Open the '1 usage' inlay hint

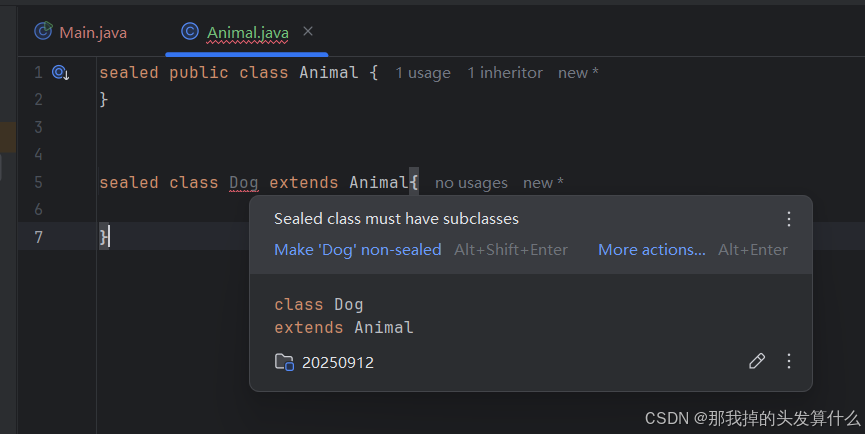click(x=423, y=73)
